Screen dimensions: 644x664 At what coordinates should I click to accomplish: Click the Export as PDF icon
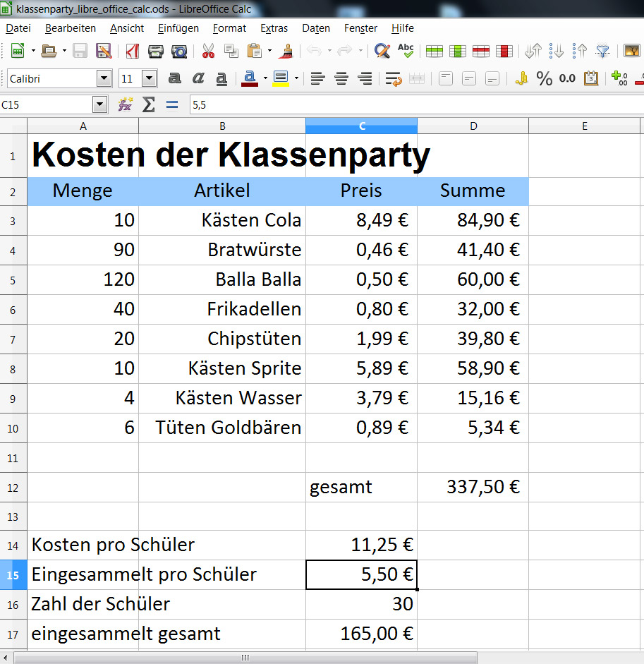click(x=132, y=51)
